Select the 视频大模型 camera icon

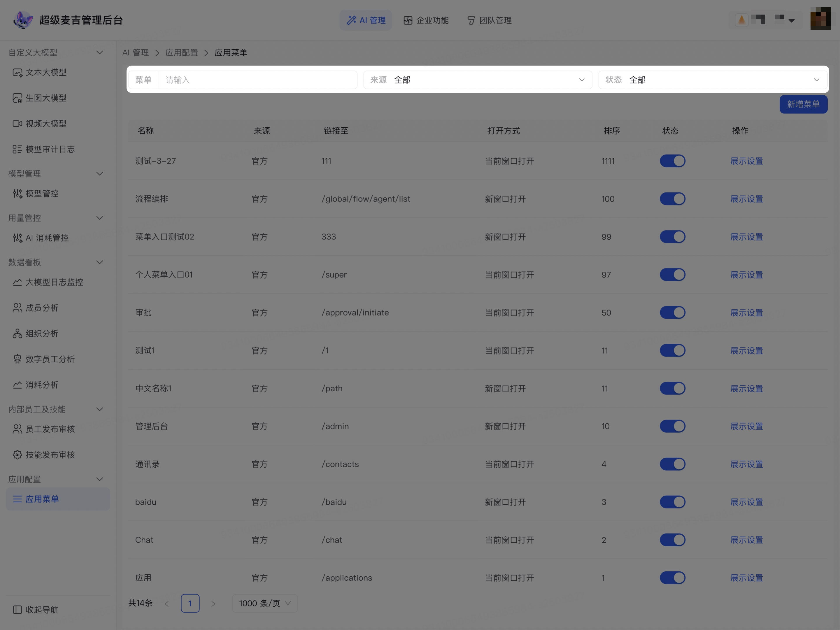point(17,123)
